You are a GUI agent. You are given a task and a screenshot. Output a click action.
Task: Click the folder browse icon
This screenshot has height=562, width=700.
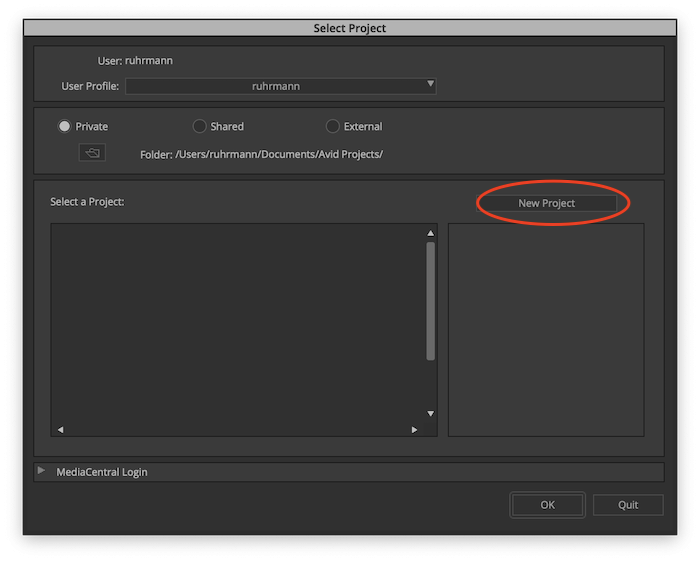(92, 153)
